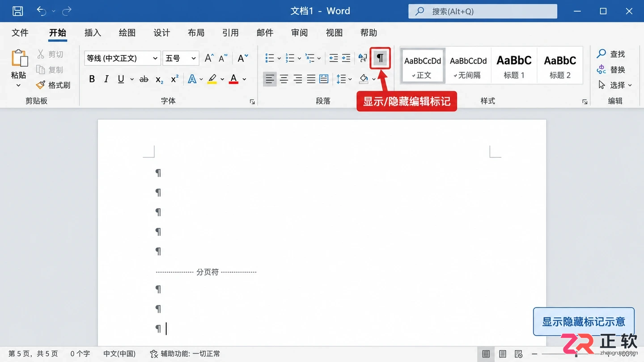The width and height of the screenshot is (644, 362).
Task: Click the Redo arrow icon
Action: click(x=67, y=11)
